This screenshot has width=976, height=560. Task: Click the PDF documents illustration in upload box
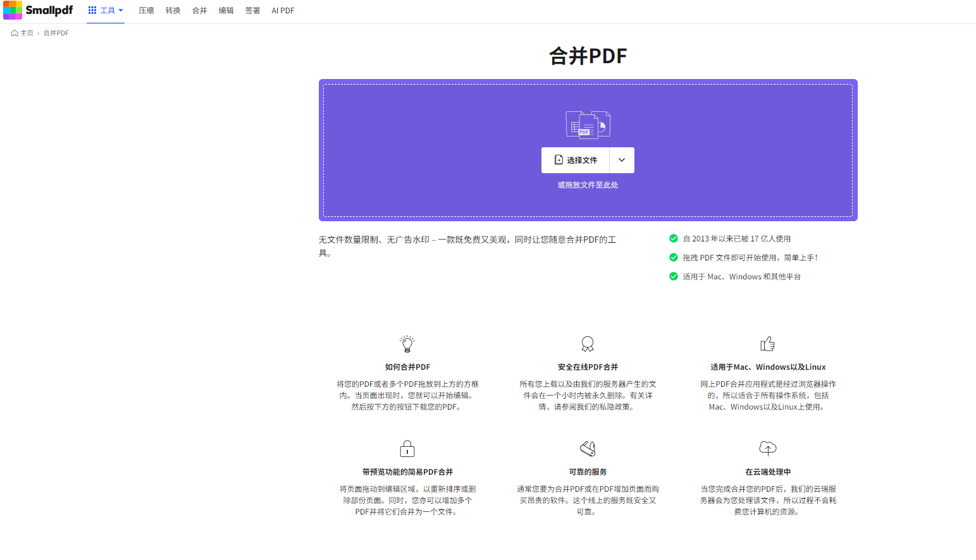point(588,125)
